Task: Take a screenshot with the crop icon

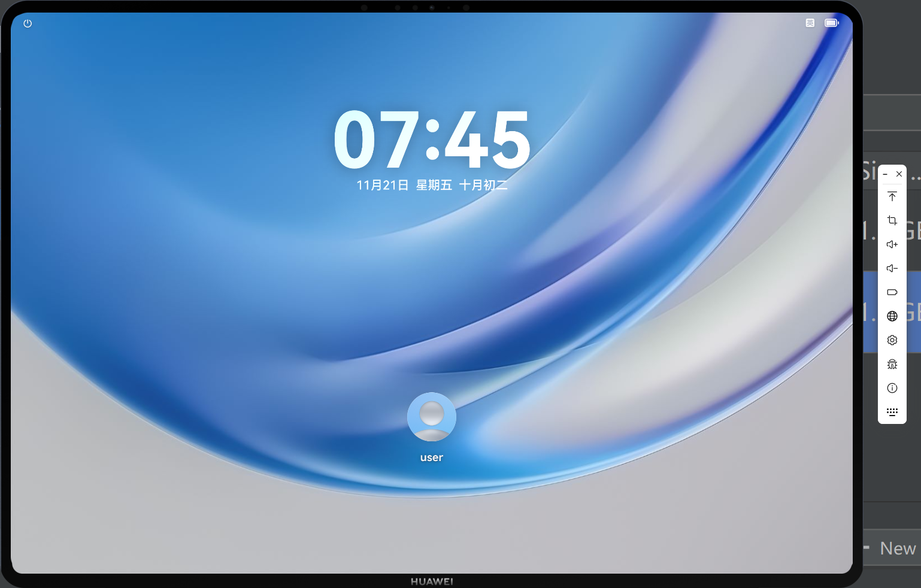Action: [x=892, y=220]
